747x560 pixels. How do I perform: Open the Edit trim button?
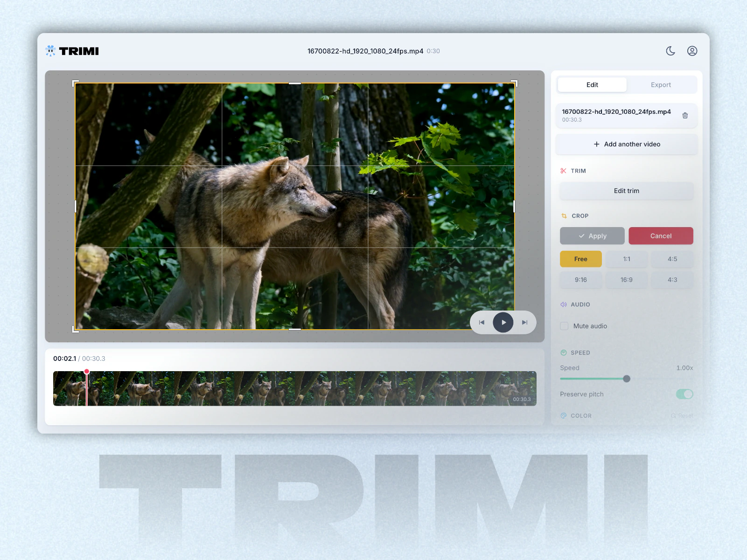tap(627, 191)
